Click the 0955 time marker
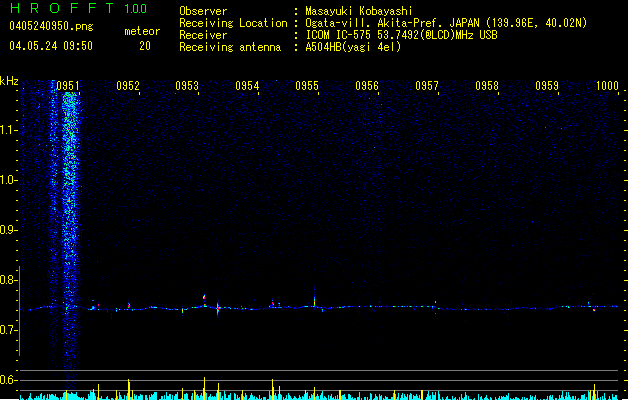Screen dimensions: 629x400 click(307, 86)
